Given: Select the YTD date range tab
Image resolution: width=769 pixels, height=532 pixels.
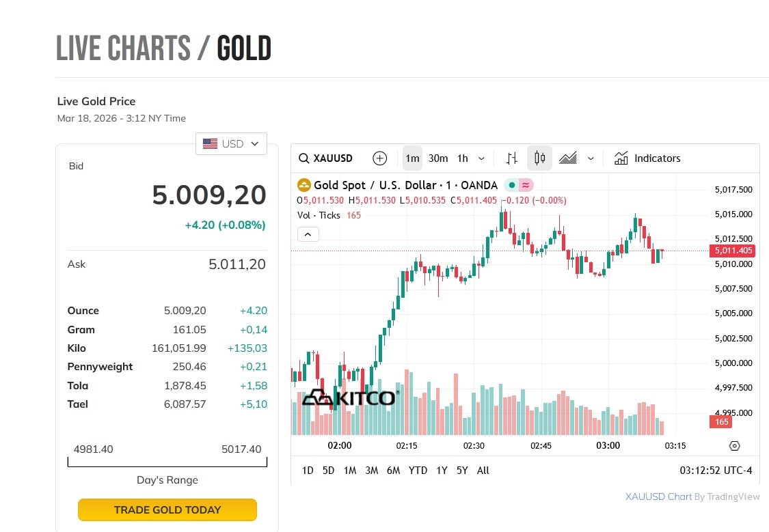Looking at the screenshot, I should click(x=418, y=471).
